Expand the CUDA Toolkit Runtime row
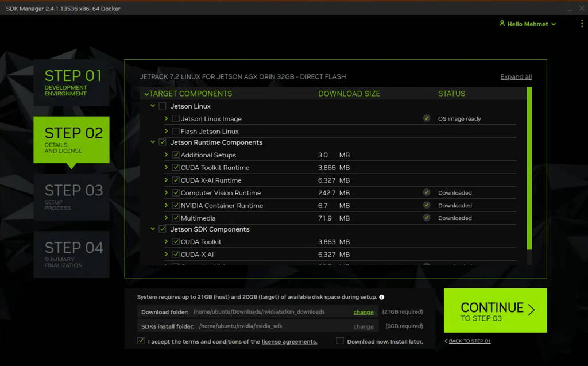Screen dimensions: 588x366 point(166,167)
